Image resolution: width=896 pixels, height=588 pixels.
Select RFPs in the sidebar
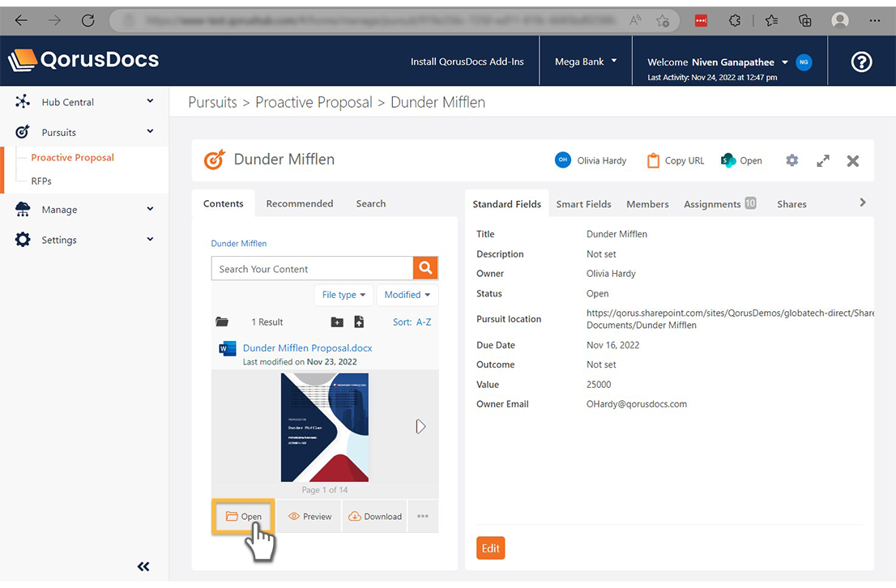(41, 181)
